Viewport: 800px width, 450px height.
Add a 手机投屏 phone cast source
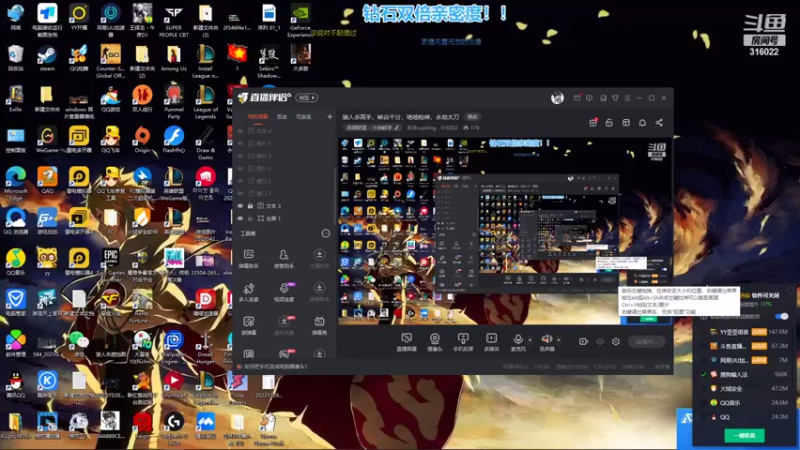coord(463,342)
